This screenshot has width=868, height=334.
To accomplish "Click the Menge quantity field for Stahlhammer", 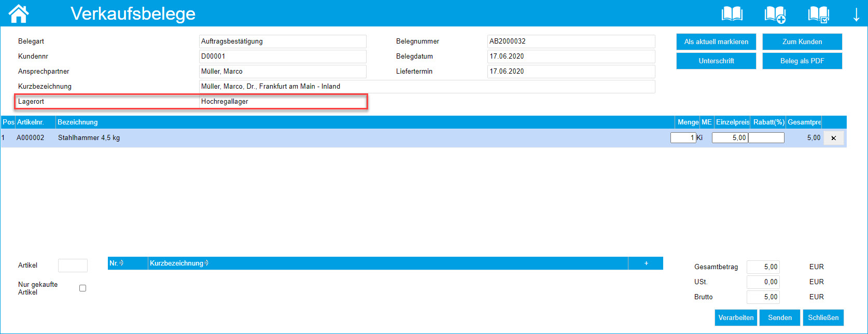I will [x=683, y=138].
